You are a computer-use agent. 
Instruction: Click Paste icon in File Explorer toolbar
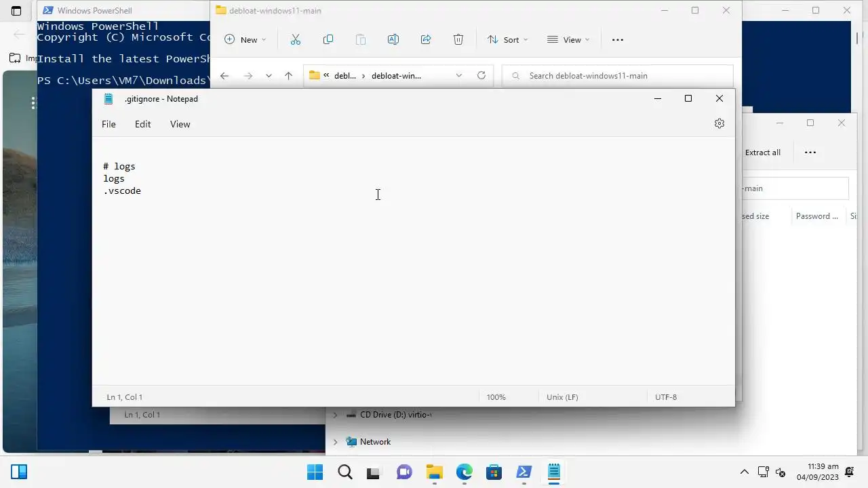[361, 39]
